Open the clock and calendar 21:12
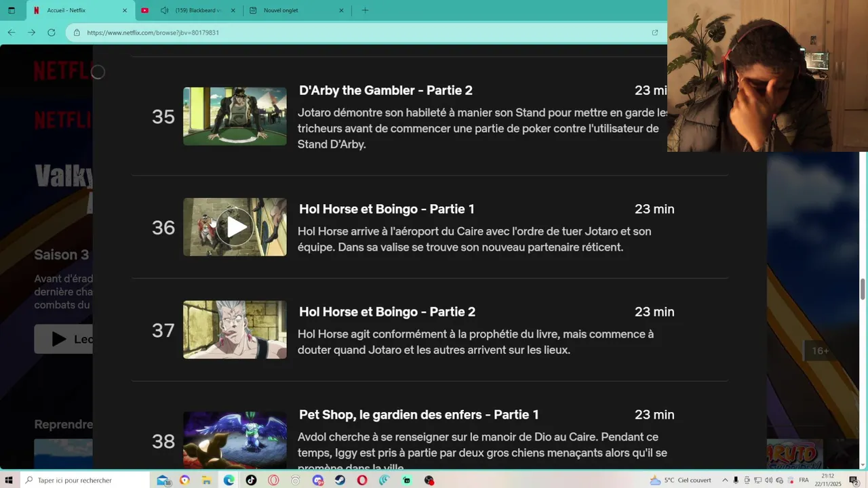 point(828,480)
